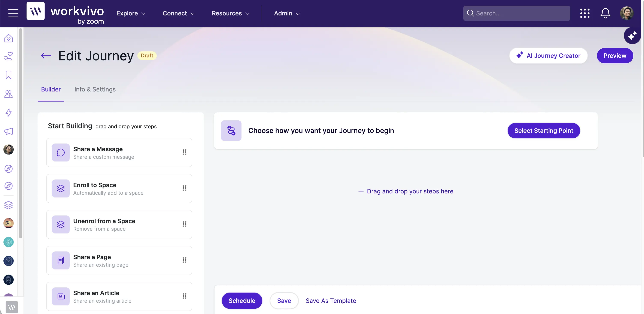Viewport: 644px width, 314px height.
Task: Open the stacked layers spaces icon in sidebar
Action: tap(9, 205)
